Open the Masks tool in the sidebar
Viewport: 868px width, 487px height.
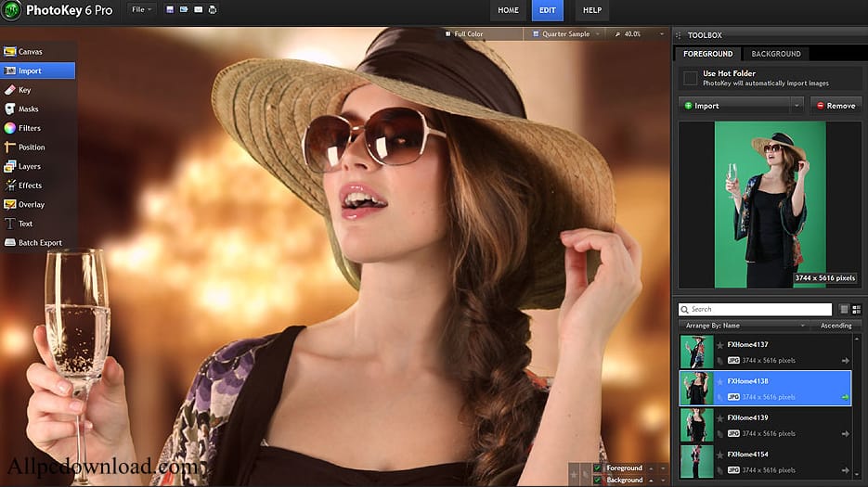click(38, 109)
